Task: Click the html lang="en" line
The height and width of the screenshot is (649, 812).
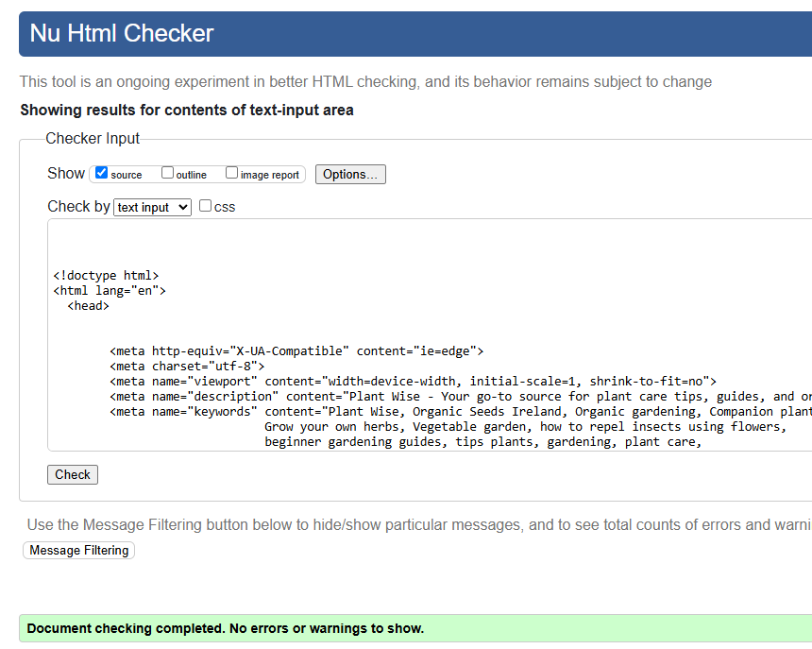Action: click(110, 291)
